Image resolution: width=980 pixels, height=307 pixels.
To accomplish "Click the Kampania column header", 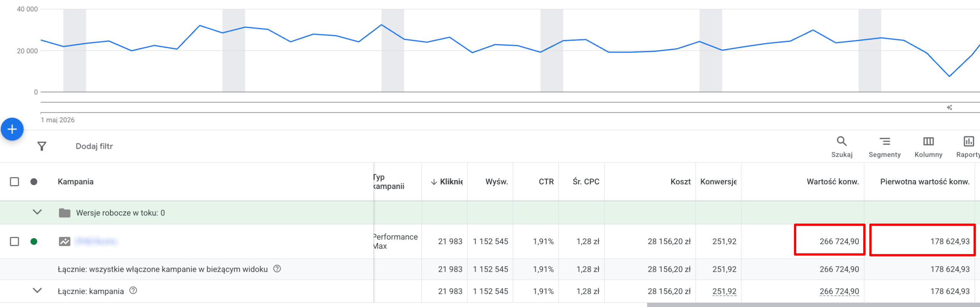I will tap(75, 182).
